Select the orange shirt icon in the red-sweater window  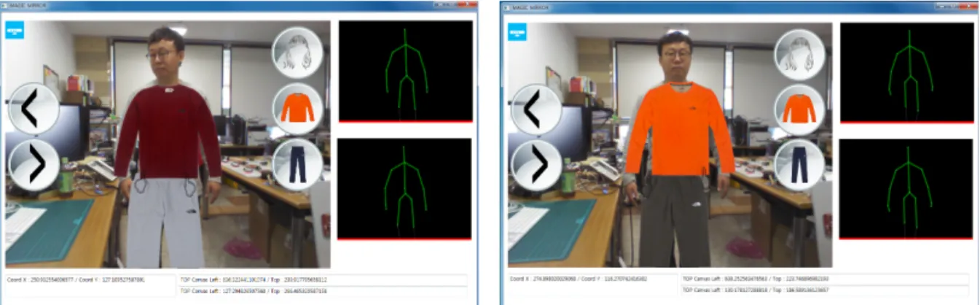(x=297, y=109)
